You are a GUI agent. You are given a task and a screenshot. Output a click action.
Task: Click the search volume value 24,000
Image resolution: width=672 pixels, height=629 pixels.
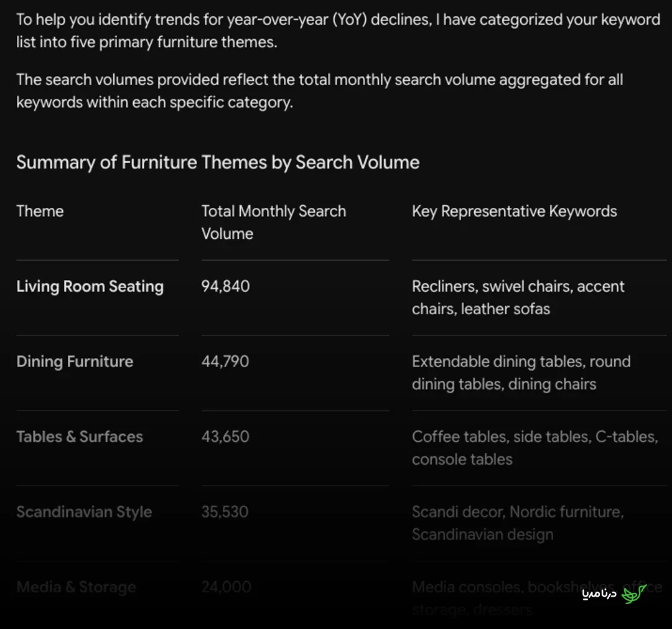[226, 587]
